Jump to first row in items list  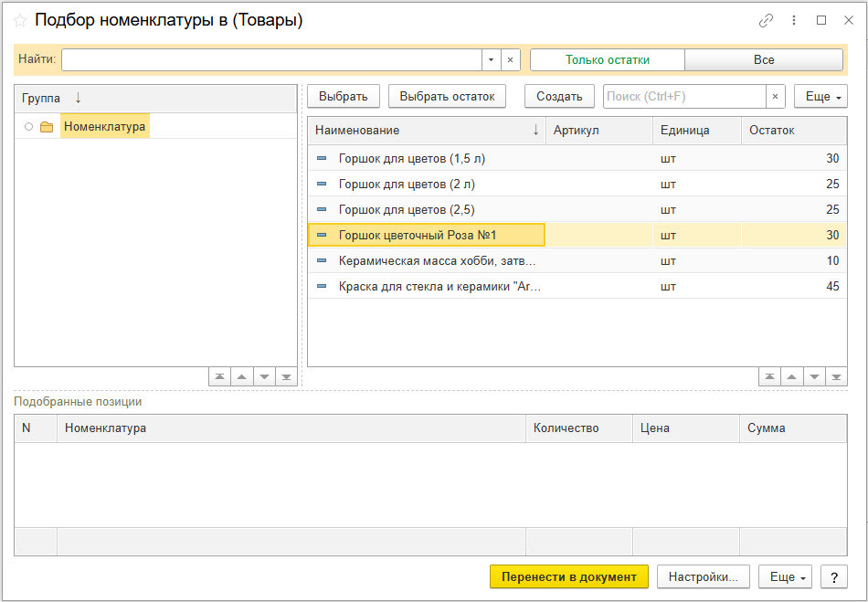(x=769, y=376)
